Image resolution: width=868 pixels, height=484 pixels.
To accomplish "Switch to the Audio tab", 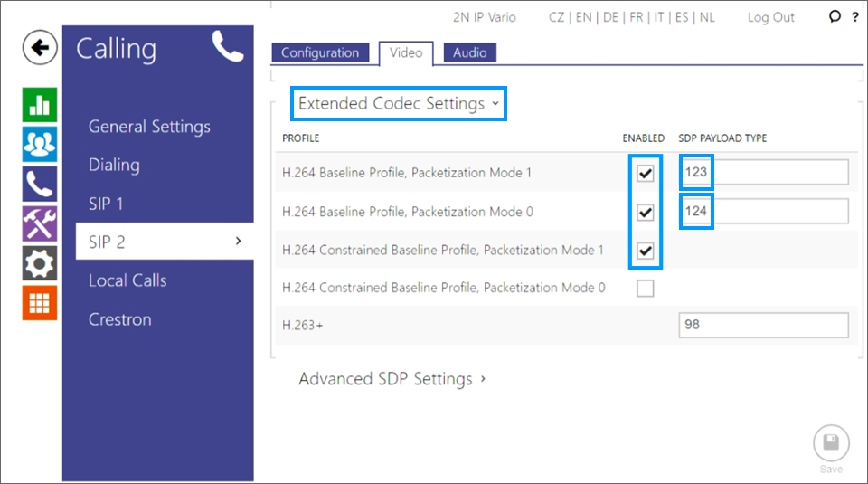I will [x=469, y=52].
